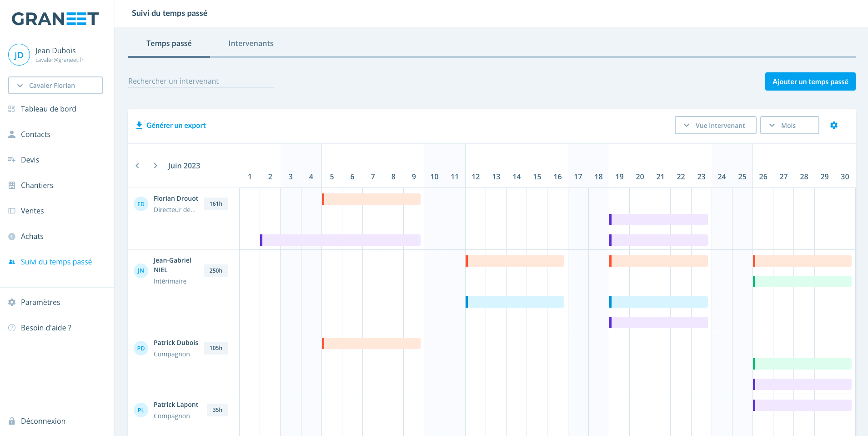
Task: Go to previous month with left chevron
Action: click(137, 166)
